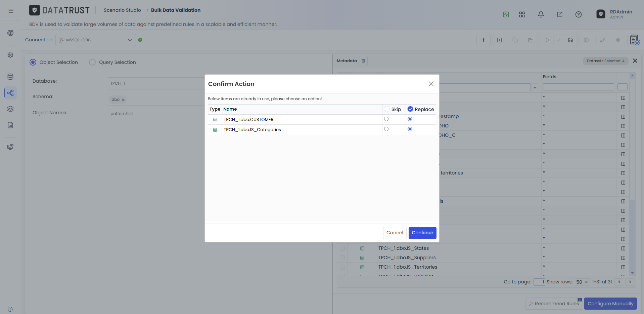This screenshot has height=314, width=644.
Task: Click the Go to page input
Action: (x=539, y=282)
